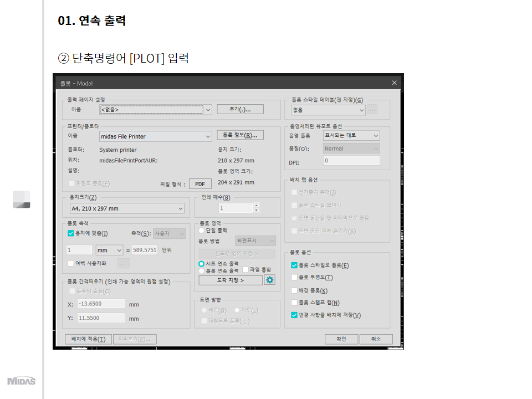Click the 등록 정보(R)... button
The image size is (532, 399).
click(x=240, y=135)
